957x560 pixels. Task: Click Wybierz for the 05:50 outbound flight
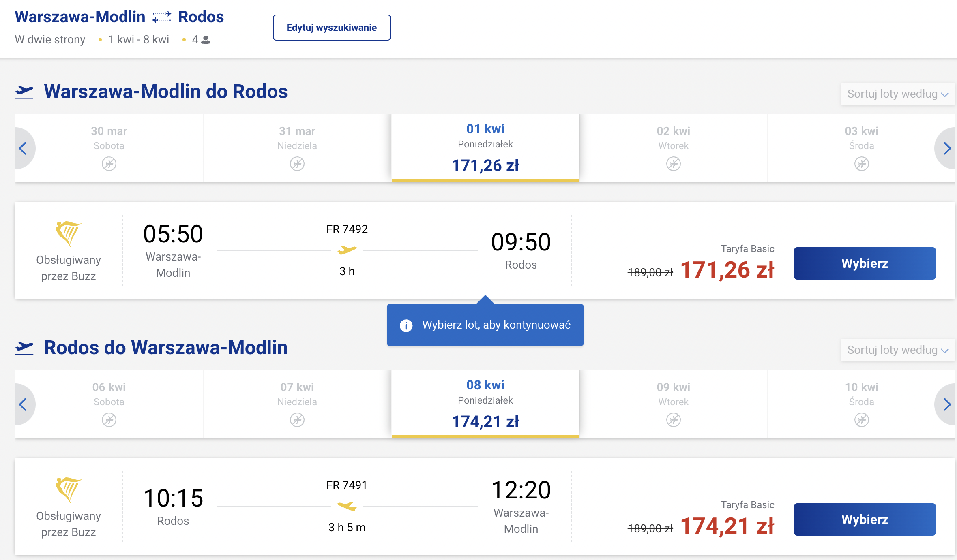coord(865,263)
